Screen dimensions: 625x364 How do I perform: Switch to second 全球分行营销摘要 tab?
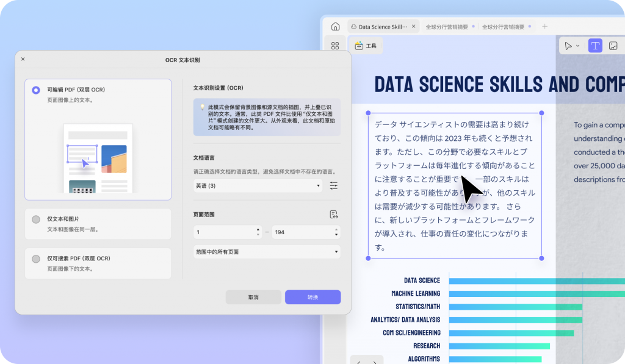[x=503, y=27]
